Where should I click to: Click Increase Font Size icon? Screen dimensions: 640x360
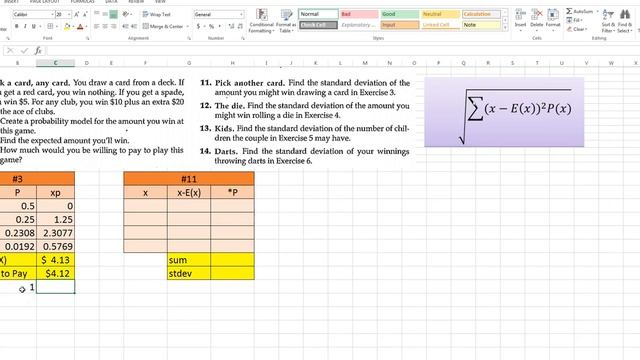coord(76,14)
